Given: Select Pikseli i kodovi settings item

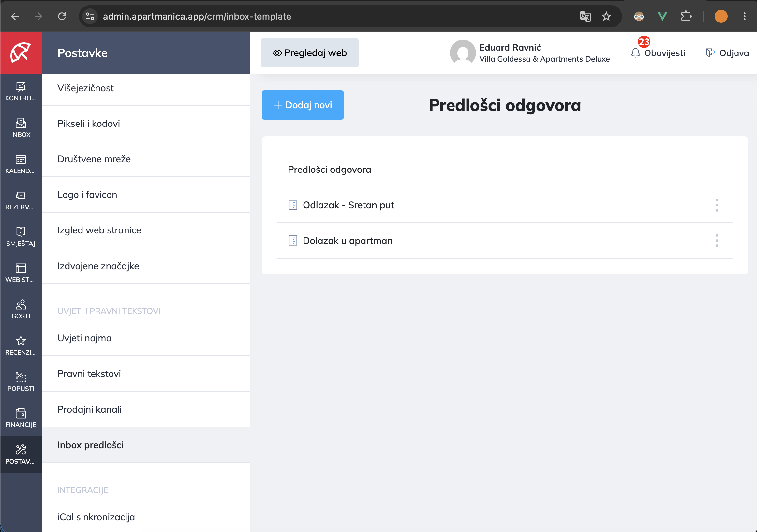Looking at the screenshot, I should (146, 124).
